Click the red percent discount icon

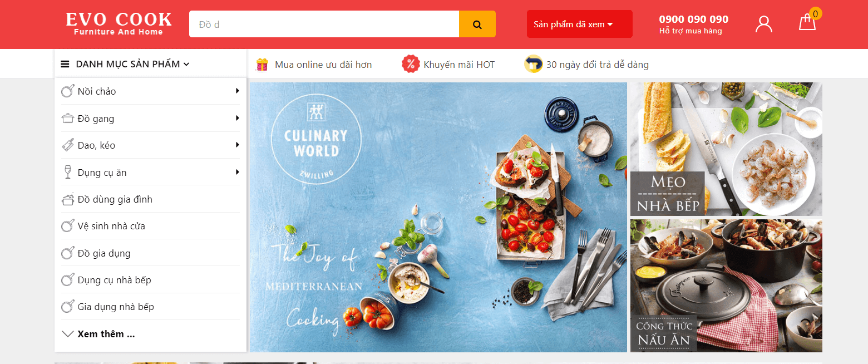tap(411, 65)
